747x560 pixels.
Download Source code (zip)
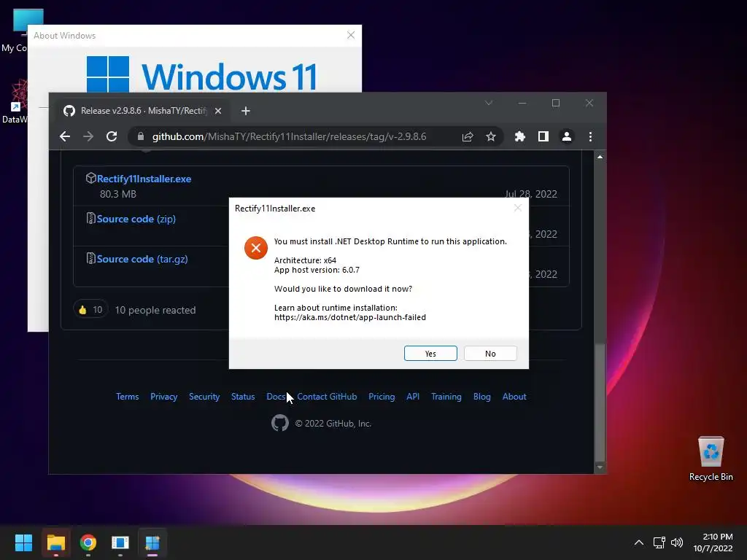(x=136, y=219)
